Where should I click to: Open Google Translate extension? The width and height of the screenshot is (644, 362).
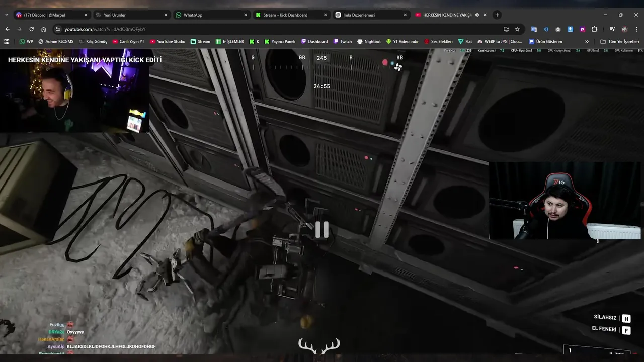534,29
